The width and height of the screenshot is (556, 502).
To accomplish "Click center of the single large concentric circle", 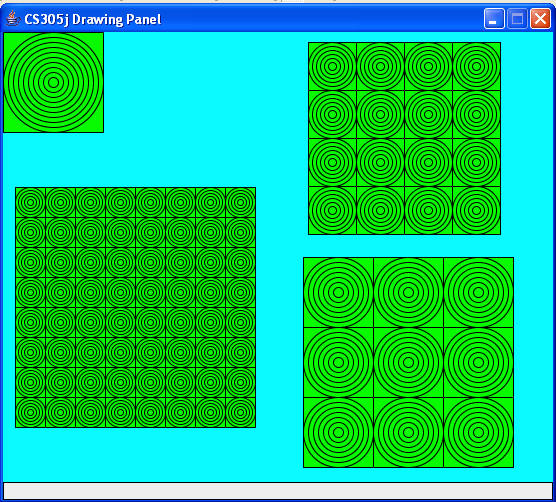I will click(x=54, y=82).
